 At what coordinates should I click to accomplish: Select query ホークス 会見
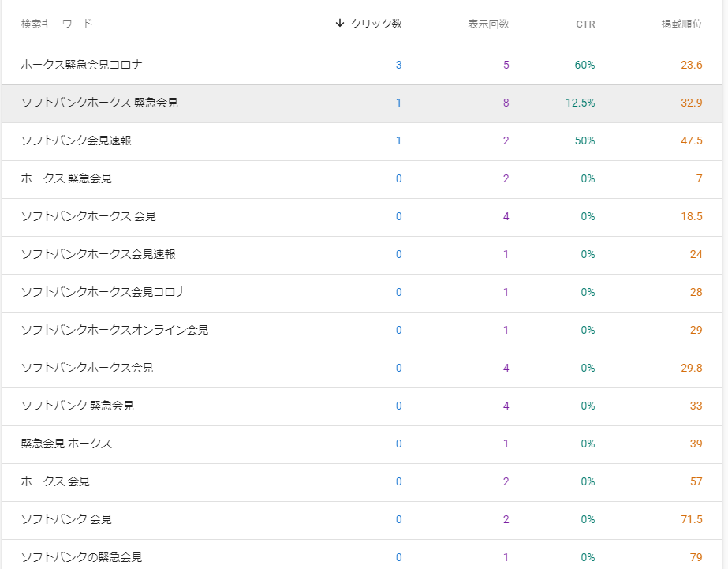[55, 481]
